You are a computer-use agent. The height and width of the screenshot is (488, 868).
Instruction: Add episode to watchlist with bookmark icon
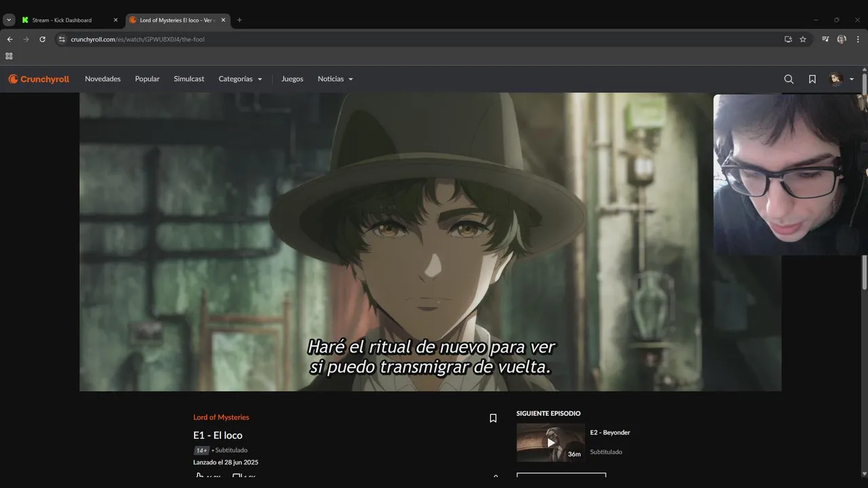click(x=493, y=418)
